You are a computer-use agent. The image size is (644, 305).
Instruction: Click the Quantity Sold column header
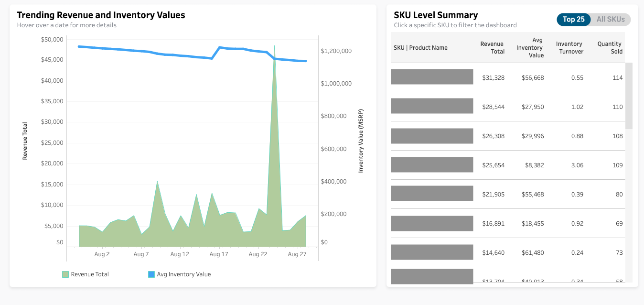[x=610, y=48]
